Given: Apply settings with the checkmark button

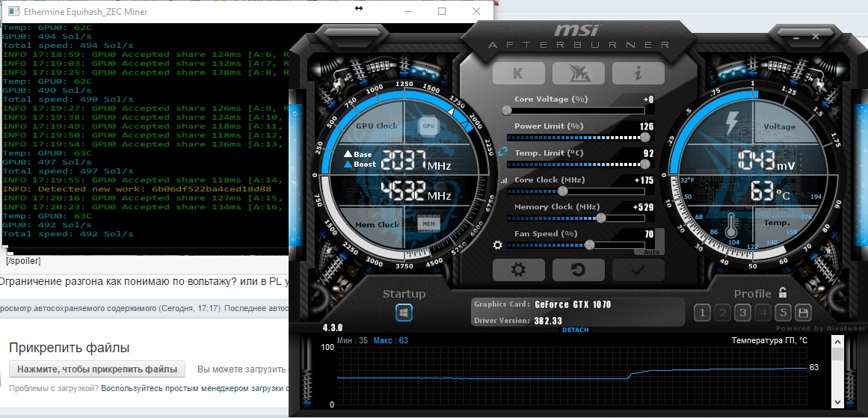Looking at the screenshot, I should (638, 270).
